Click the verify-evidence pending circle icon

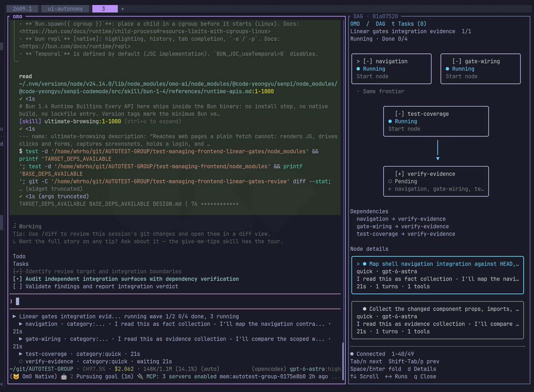[x=390, y=182]
